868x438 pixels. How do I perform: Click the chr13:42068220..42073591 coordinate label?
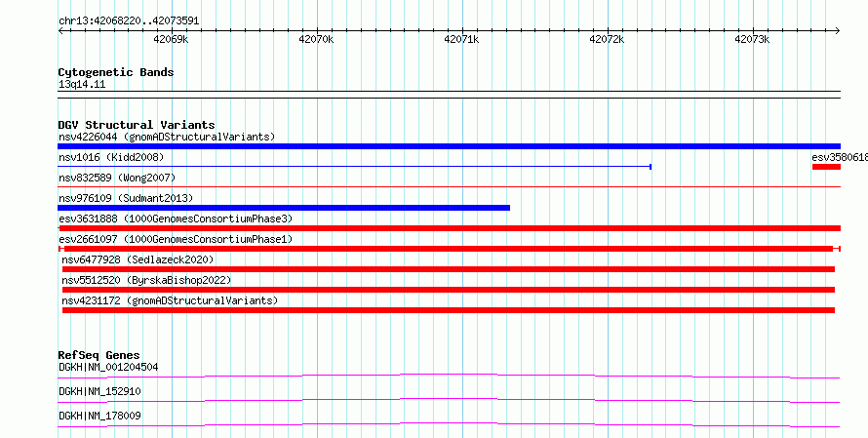point(129,21)
